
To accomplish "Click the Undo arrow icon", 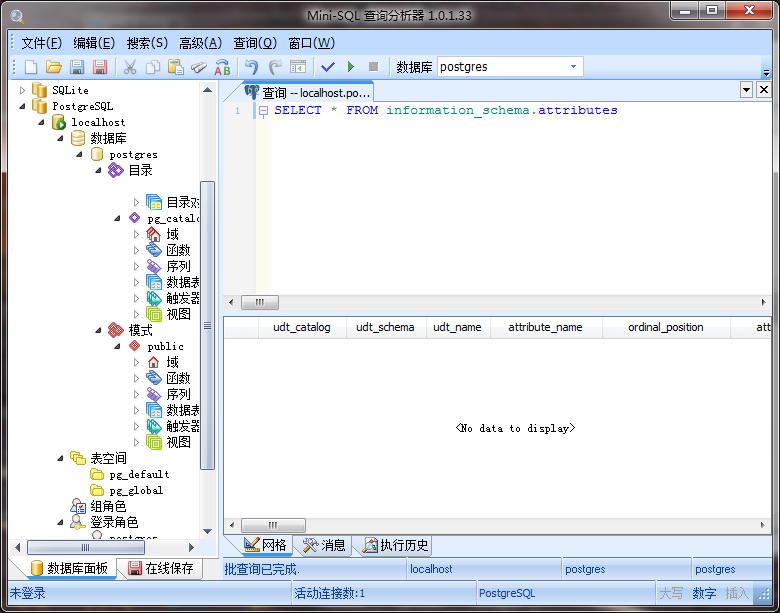I will [252, 67].
